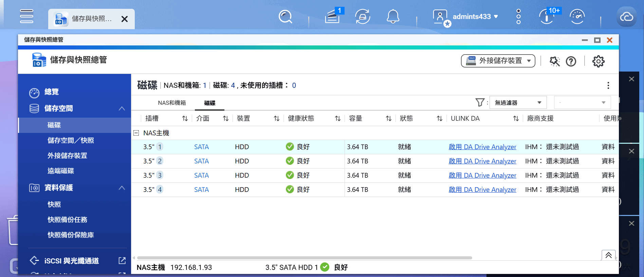Click the help question mark icon

[x=571, y=61]
